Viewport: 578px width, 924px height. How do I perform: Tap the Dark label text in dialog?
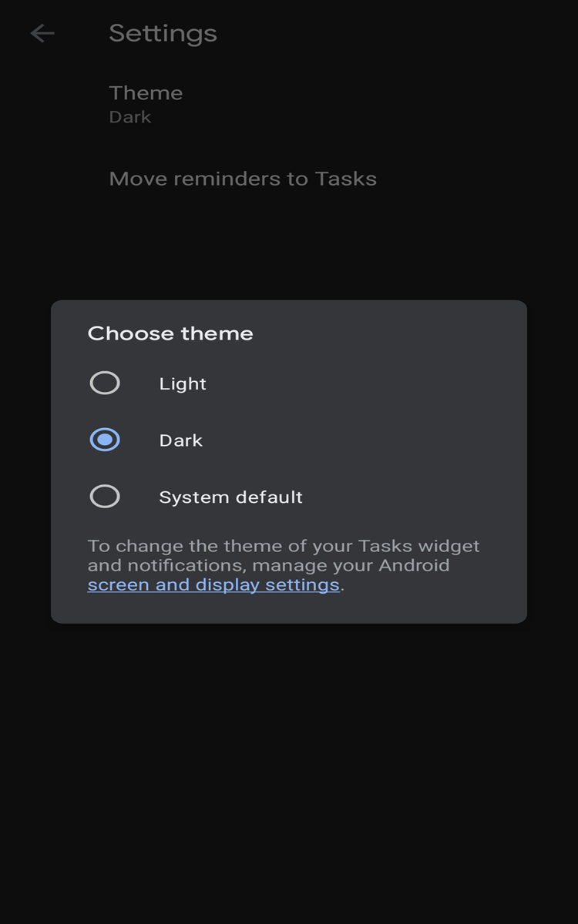pos(180,440)
